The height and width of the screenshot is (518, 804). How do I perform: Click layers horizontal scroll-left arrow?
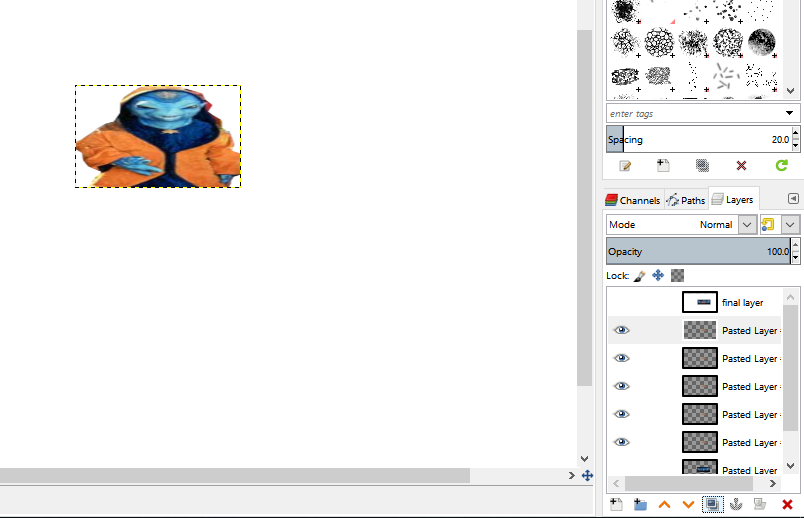coord(616,484)
